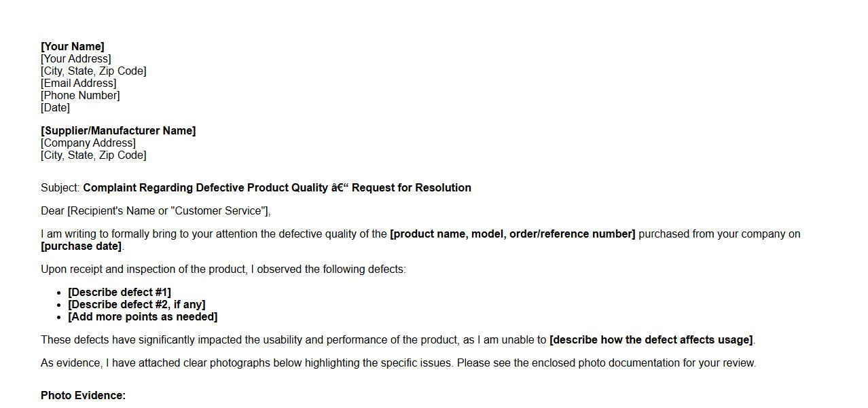Click the [product name, model, order/reference number] placeholder

click(512, 234)
